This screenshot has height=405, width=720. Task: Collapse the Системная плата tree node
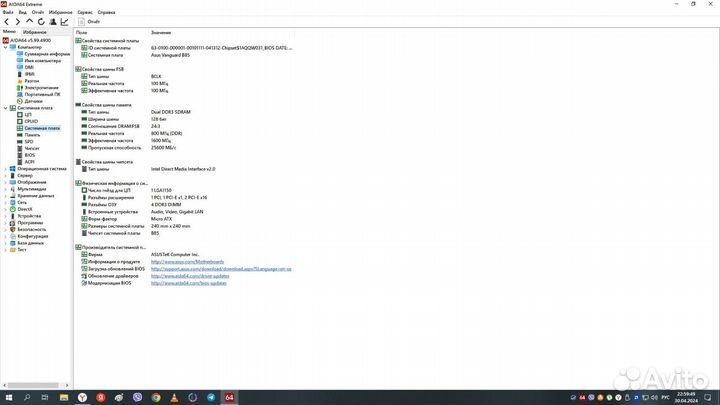coord(4,108)
